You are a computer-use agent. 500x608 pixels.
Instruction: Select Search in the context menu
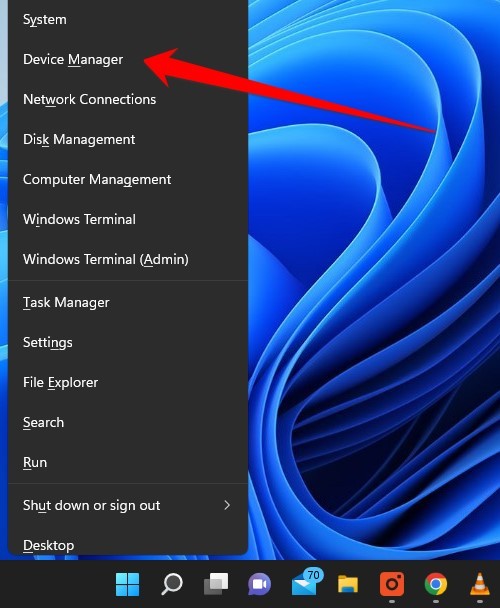pyautogui.click(x=128, y=422)
